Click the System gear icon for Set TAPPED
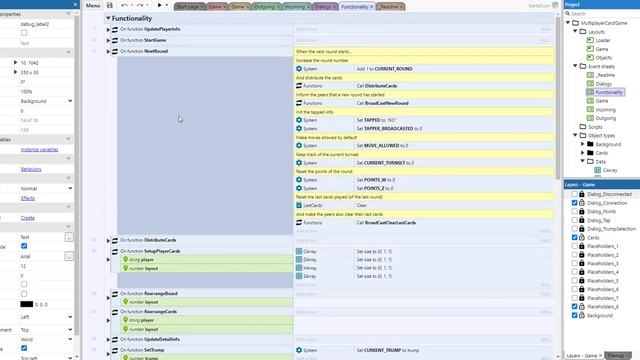Screen dimensions: 640x360 tap(299, 120)
